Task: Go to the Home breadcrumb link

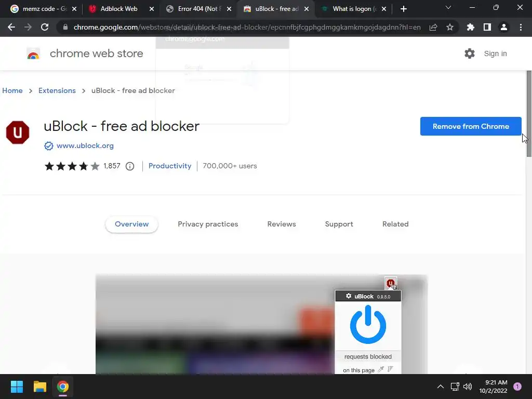Action: (12, 90)
